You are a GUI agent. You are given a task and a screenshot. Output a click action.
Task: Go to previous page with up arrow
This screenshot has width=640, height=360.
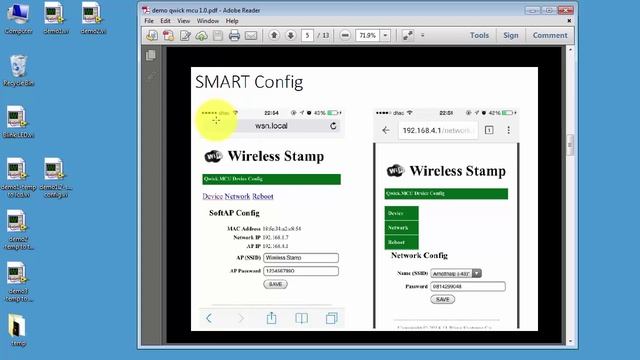click(274, 35)
